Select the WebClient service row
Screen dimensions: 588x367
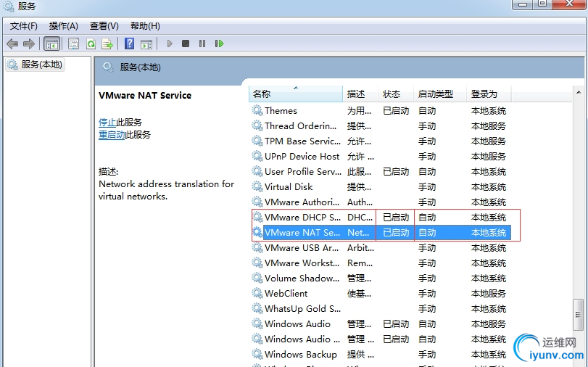click(381, 294)
